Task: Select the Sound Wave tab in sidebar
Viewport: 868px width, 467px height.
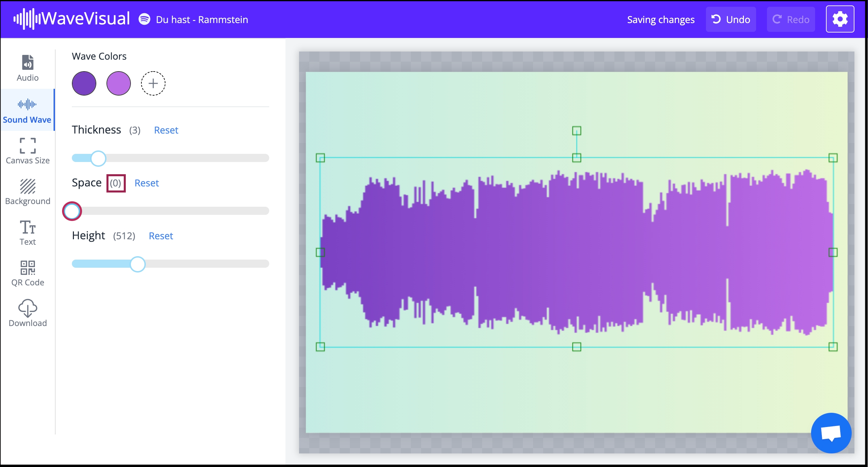Action: [x=27, y=110]
